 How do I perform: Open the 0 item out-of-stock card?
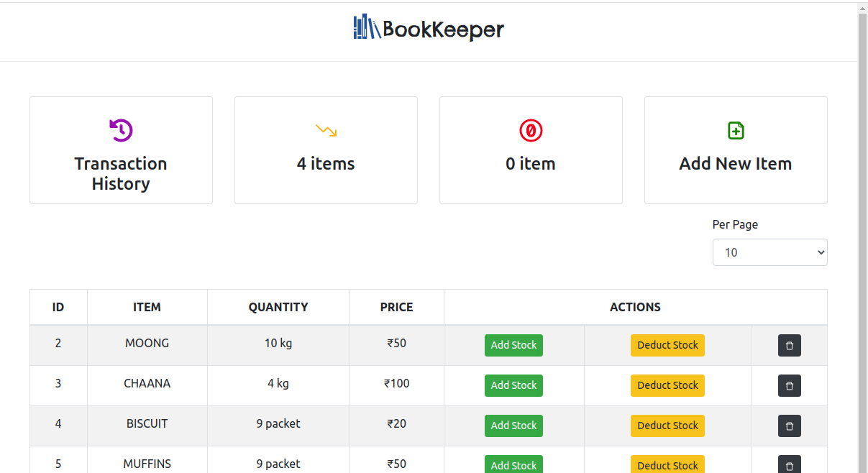tap(531, 150)
